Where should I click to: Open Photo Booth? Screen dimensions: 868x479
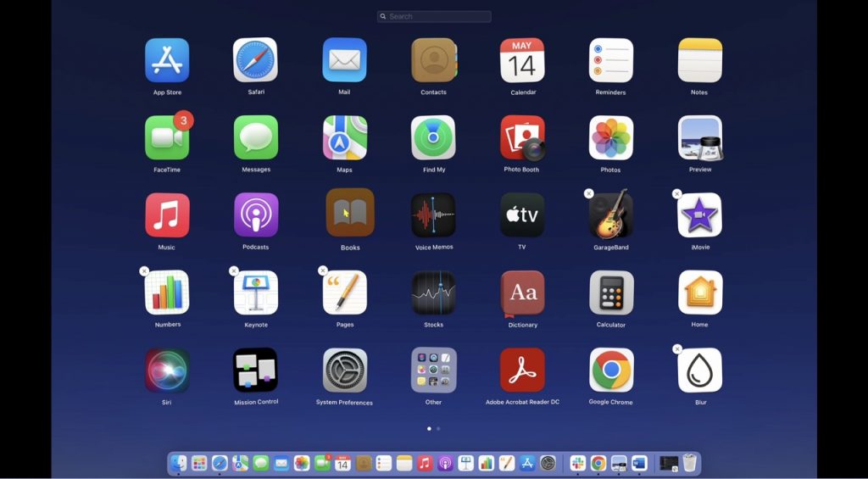point(522,137)
